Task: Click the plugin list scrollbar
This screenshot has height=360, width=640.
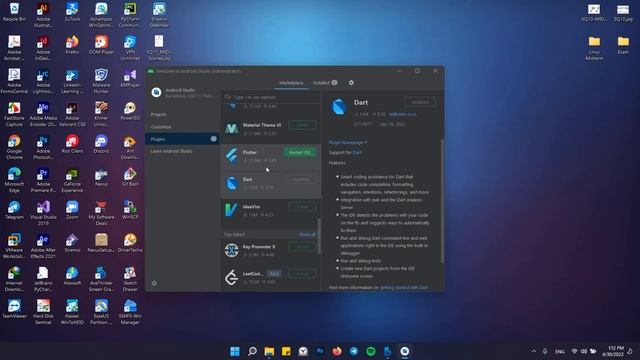Action: coord(319,236)
